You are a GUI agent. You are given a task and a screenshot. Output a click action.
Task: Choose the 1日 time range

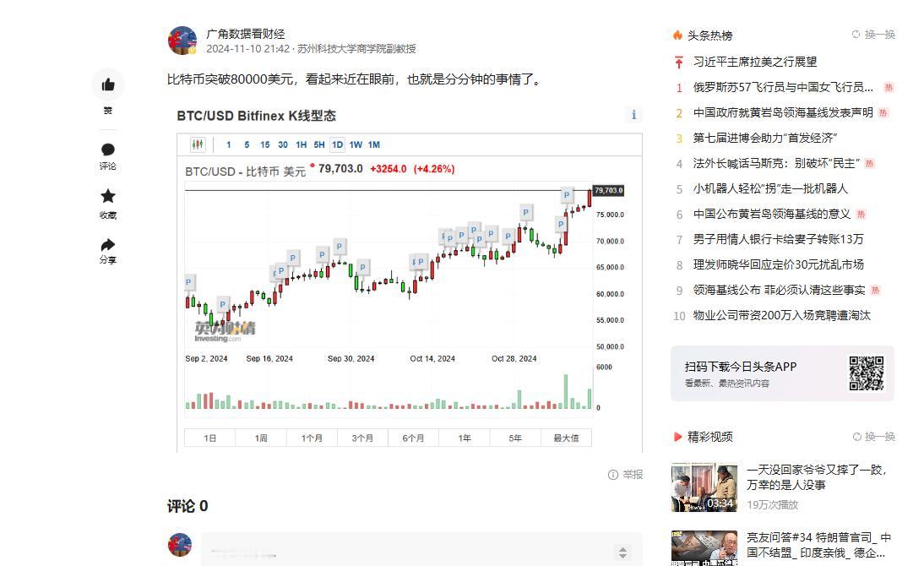point(209,438)
